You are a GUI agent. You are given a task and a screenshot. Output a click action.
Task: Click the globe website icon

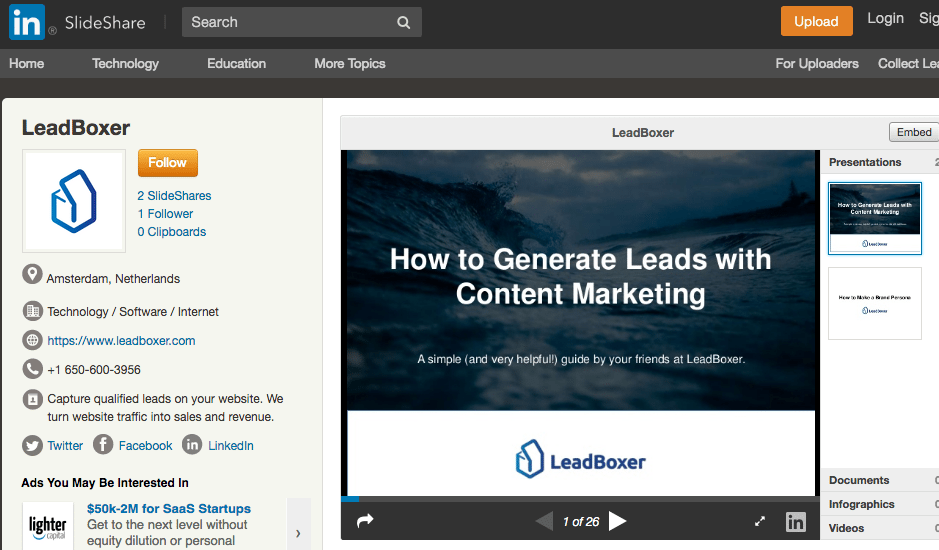[32, 340]
